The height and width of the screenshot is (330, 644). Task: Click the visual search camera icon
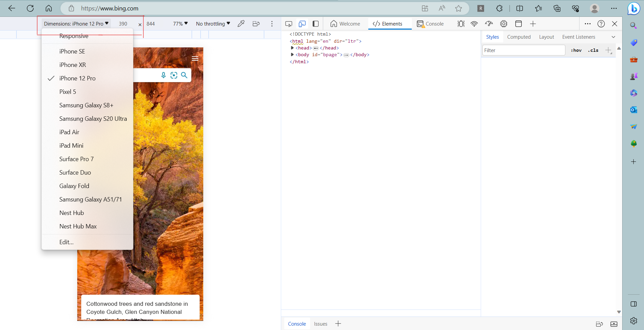point(174,75)
